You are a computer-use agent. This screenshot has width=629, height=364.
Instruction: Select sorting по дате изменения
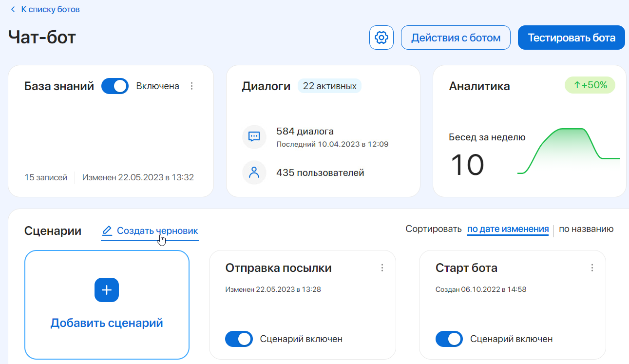(x=508, y=229)
